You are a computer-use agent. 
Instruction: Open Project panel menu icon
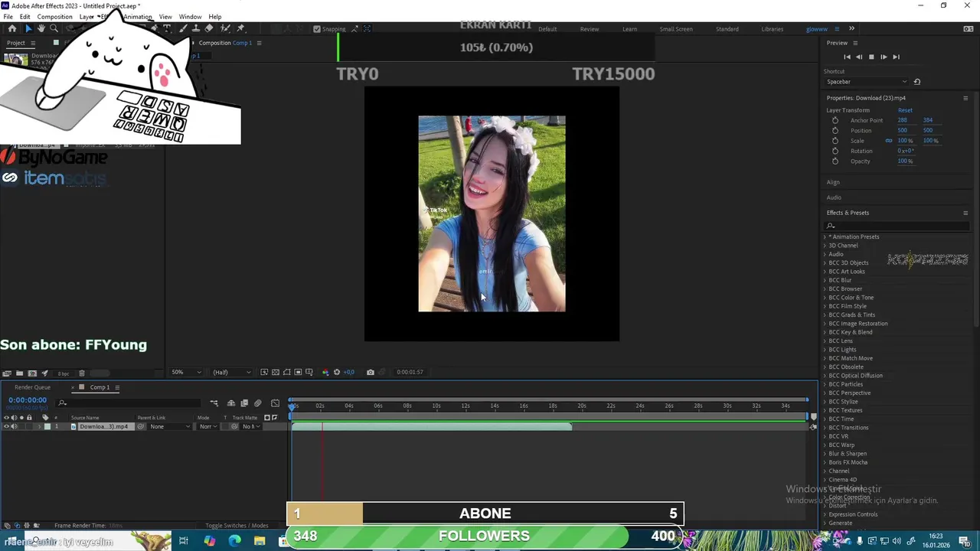[33, 43]
